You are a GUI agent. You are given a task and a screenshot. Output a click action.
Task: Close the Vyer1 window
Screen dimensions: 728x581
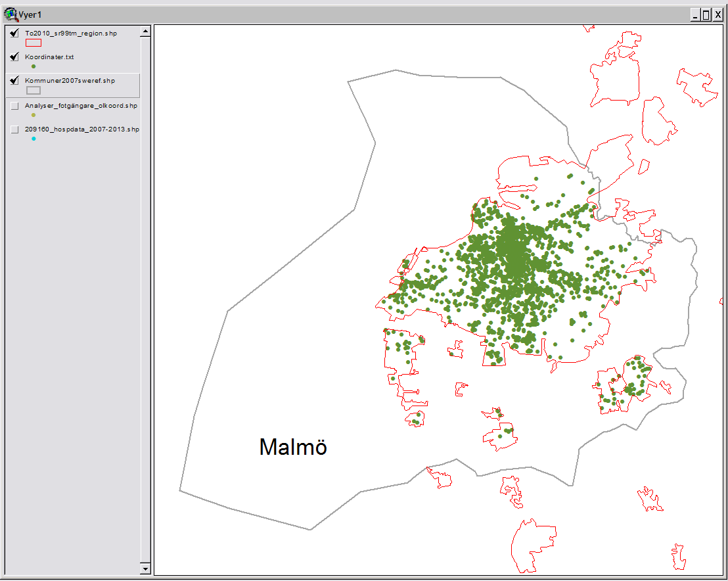(717, 15)
